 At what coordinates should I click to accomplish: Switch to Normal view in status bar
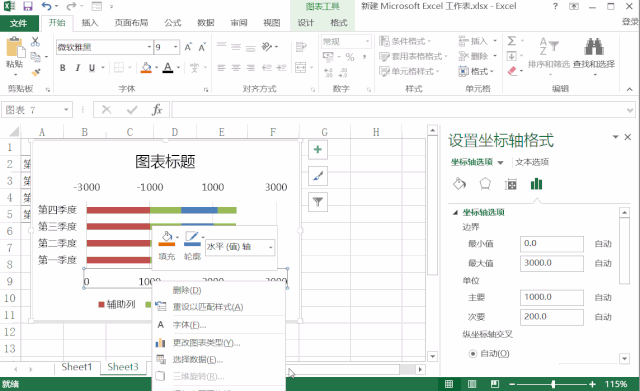(449, 384)
